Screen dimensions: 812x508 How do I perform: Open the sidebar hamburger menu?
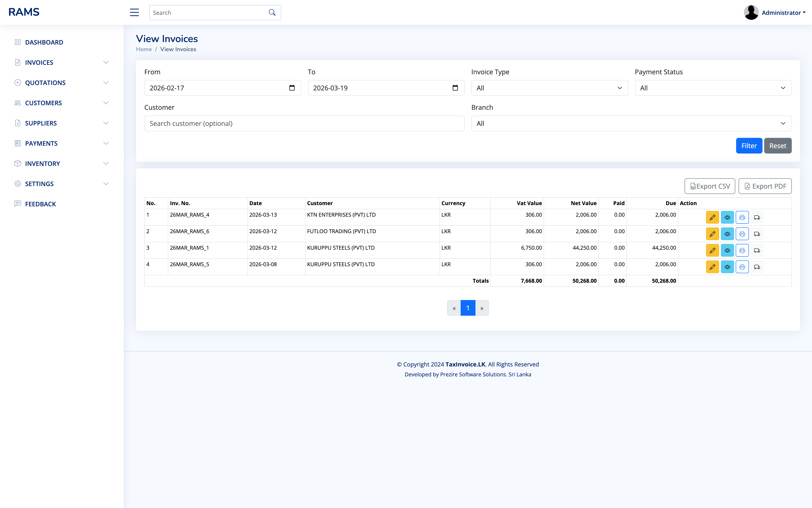click(x=134, y=12)
